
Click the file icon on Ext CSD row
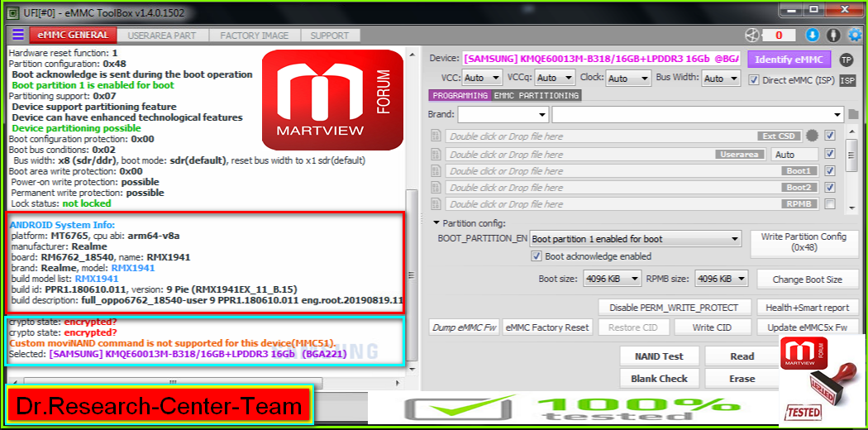(x=436, y=136)
